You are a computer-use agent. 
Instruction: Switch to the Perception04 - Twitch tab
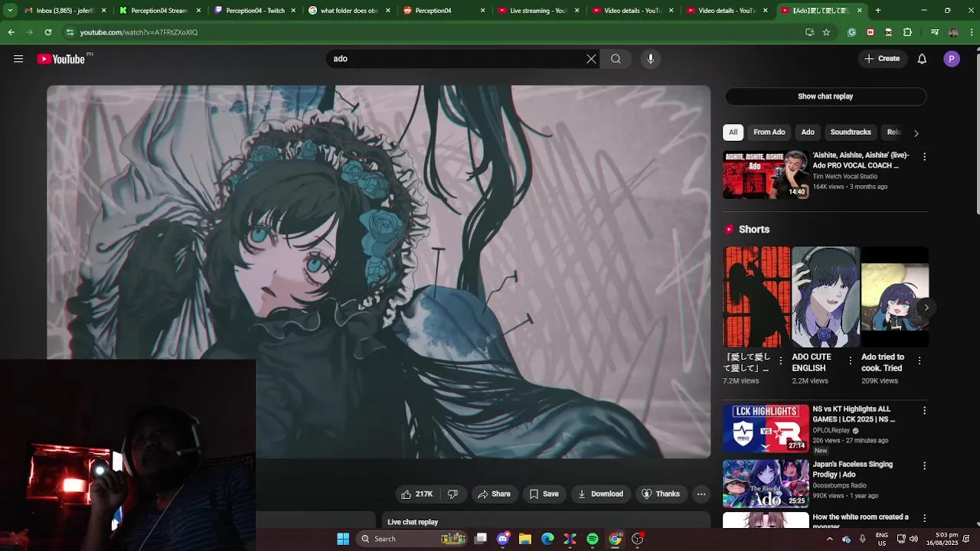pos(255,11)
